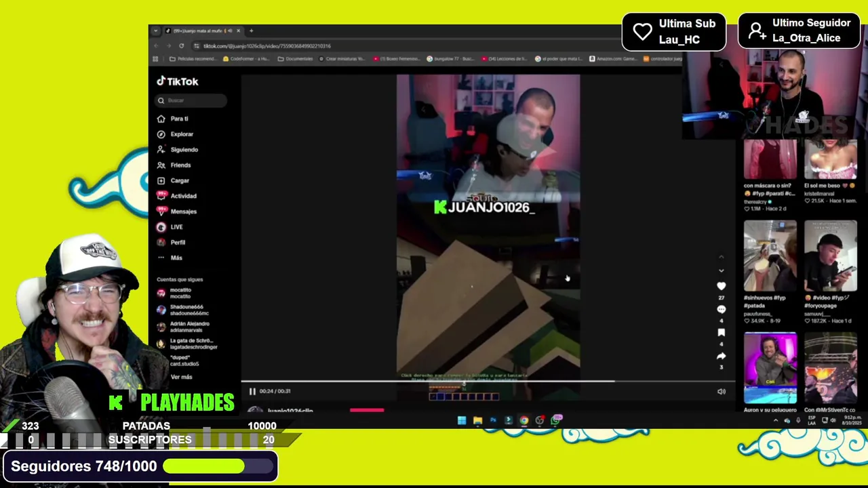The image size is (868, 488).
Task: Open the Con @MrStivenTc video thumbnail
Action: [831, 367]
